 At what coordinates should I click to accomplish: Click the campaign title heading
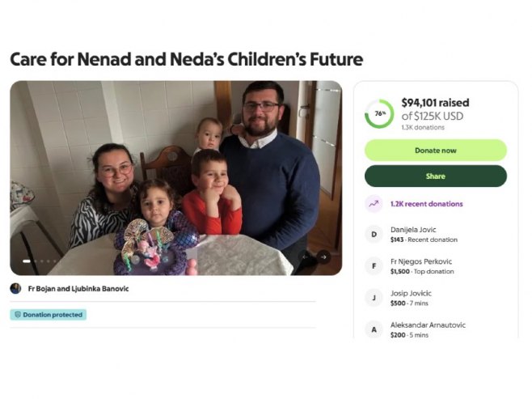[x=186, y=59]
